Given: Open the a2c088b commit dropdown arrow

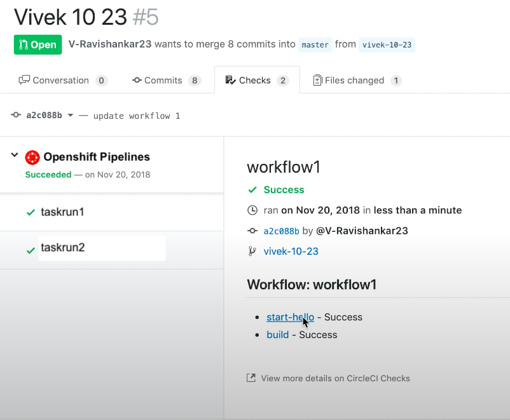Looking at the screenshot, I should coord(70,116).
